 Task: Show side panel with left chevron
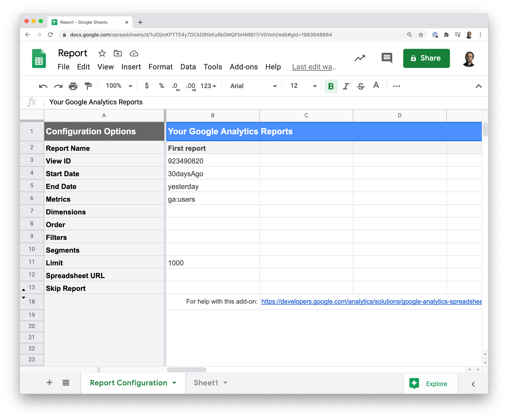tap(473, 384)
